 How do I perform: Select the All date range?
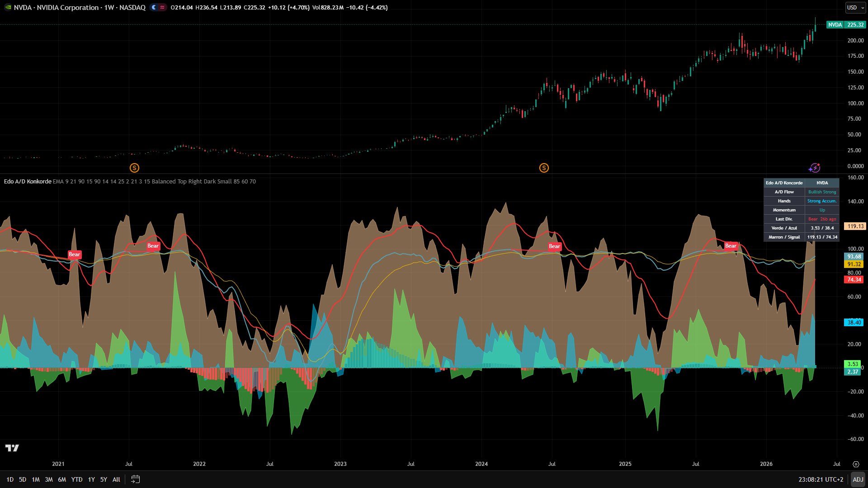tap(116, 479)
